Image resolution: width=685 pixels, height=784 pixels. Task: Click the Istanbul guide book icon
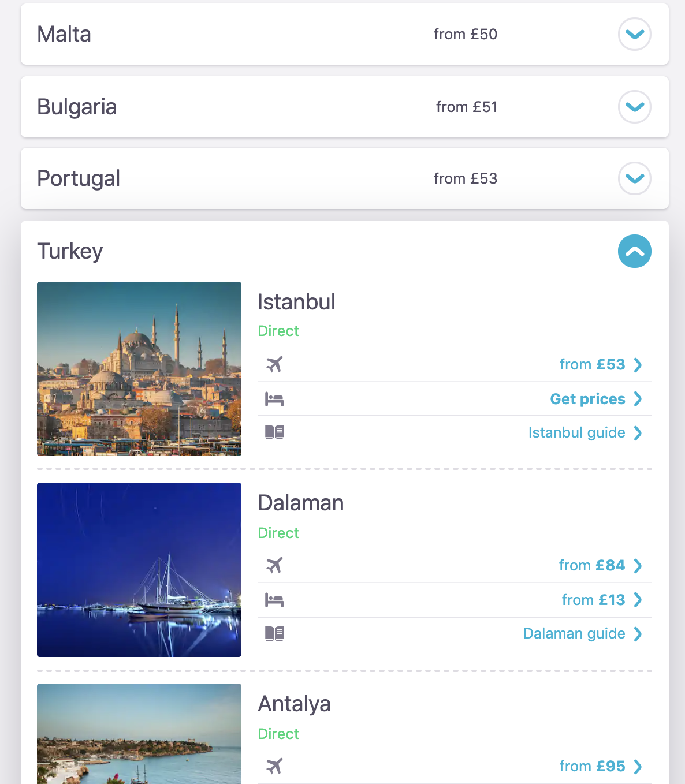pyautogui.click(x=274, y=432)
